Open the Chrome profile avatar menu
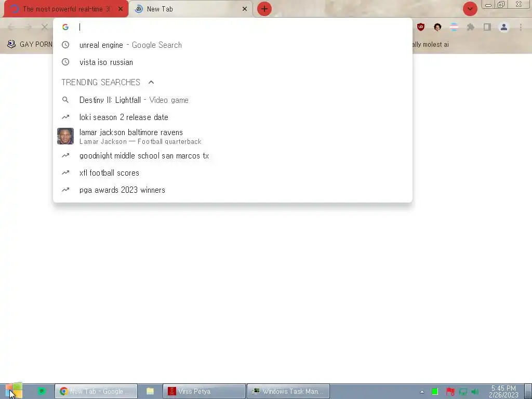Image resolution: width=532 pixels, height=399 pixels. [504, 27]
